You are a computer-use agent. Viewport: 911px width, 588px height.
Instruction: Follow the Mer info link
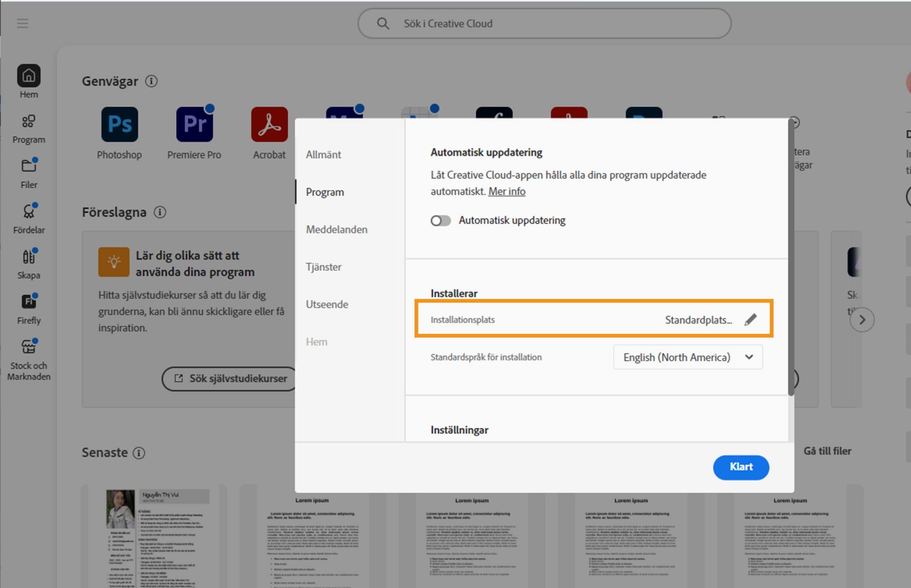click(507, 192)
